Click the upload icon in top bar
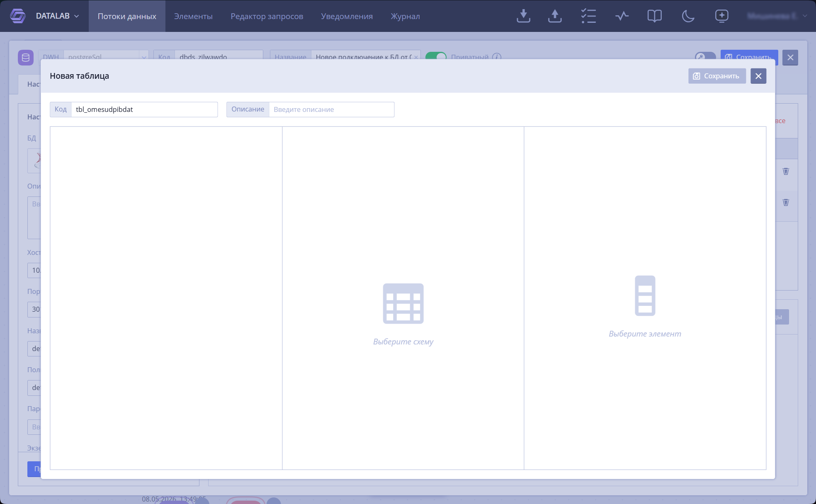 coord(555,16)
